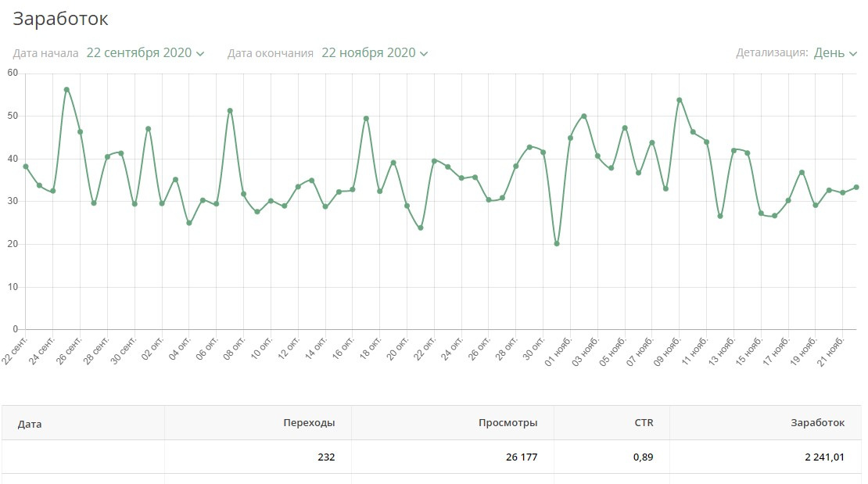Click the '30 окт.' axis label
Viewport: 868px width, 484px height.
534,349
